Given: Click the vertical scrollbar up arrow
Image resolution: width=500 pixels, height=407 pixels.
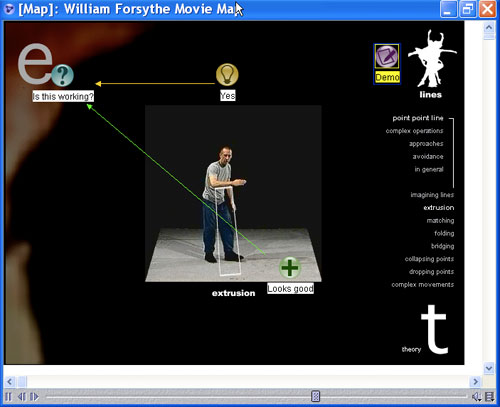Looking at the screenshot, I should click(x=489, y=27).
